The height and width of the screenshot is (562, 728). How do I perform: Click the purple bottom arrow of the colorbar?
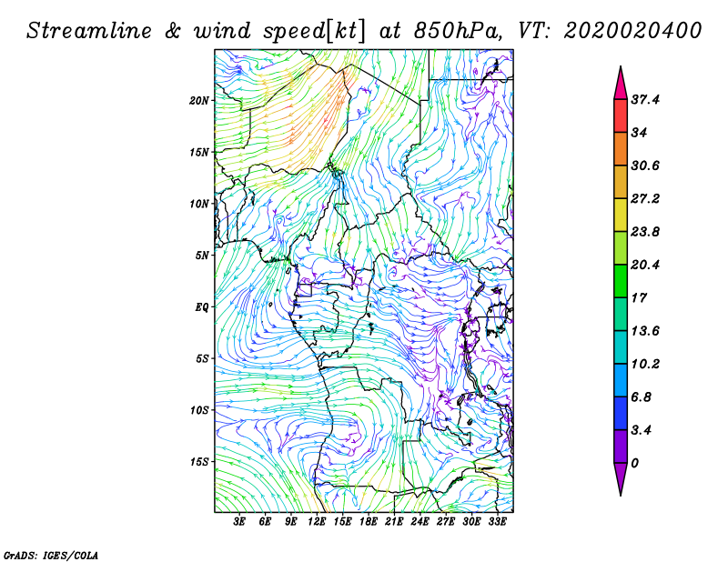pyautogui.click(x=621, y=478)
